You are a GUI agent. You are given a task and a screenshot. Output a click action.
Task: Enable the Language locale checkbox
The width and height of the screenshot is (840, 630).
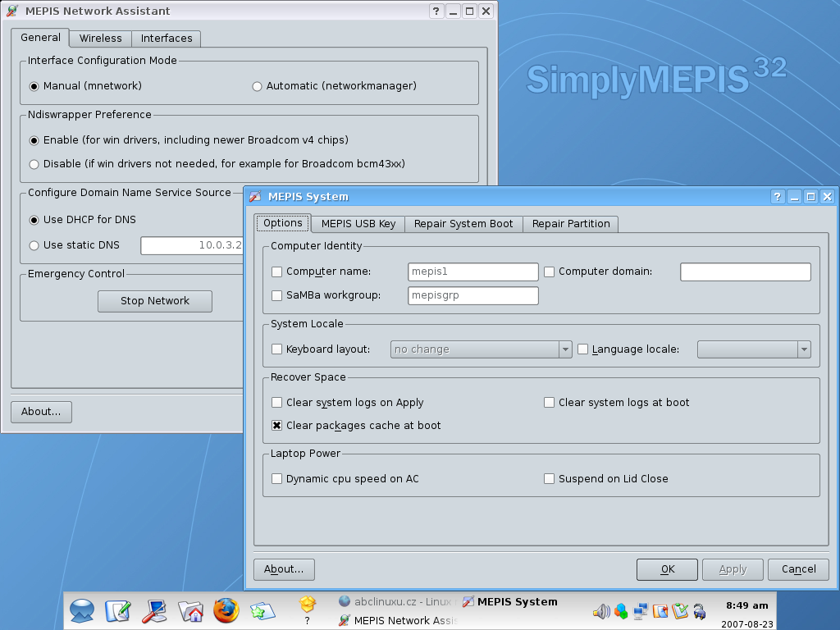tap(583, 349)
